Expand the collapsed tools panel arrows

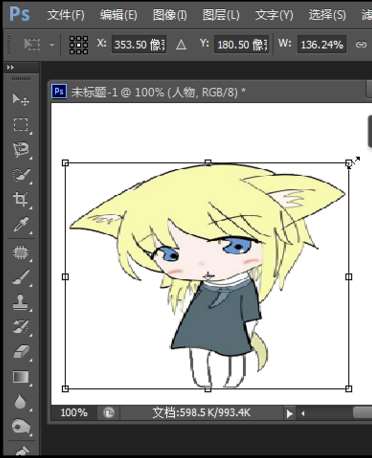pos(10,68)
